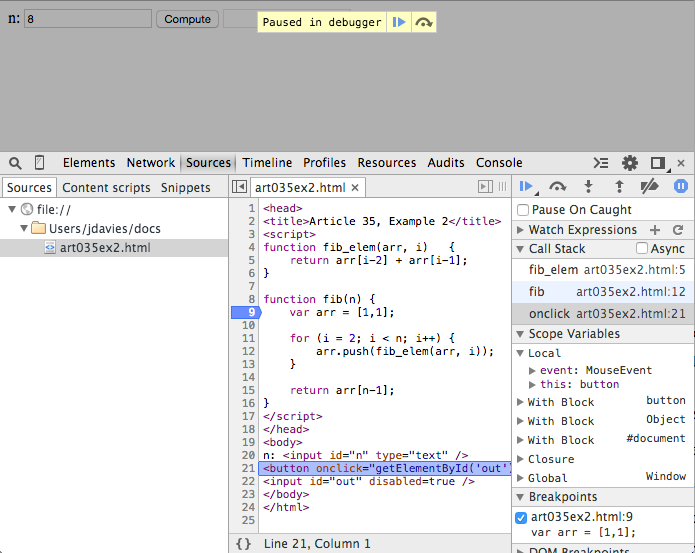695x553 pixels.
Task: Step over from the Paused in debugger overlay
Action: [x=424, y=22]
